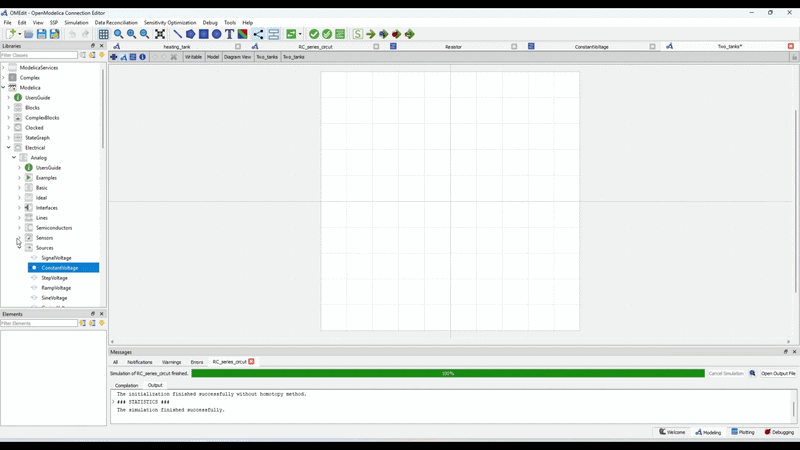Toggle Text View button
800x450 pixels.
(133, 57)
